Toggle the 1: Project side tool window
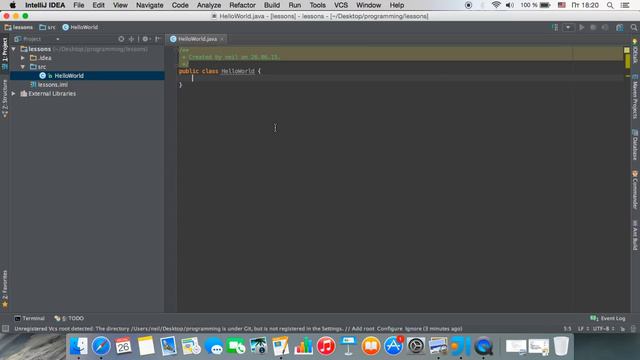Viewport: 640px width, 360px height. [x=5, y=53]
